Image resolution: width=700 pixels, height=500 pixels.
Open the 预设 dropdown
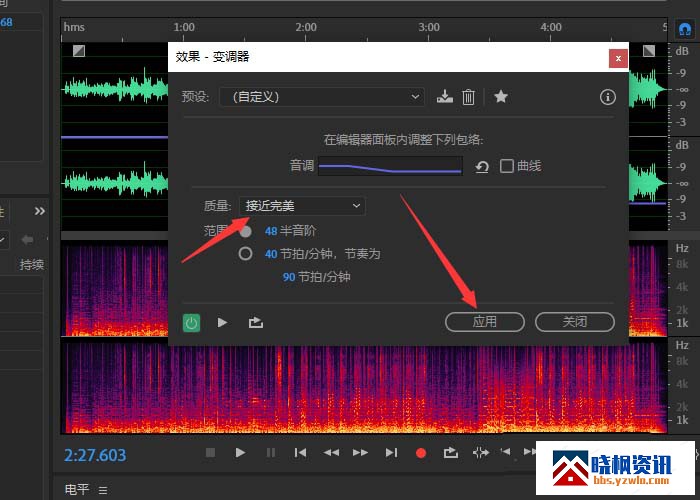[x=322, y=96]
